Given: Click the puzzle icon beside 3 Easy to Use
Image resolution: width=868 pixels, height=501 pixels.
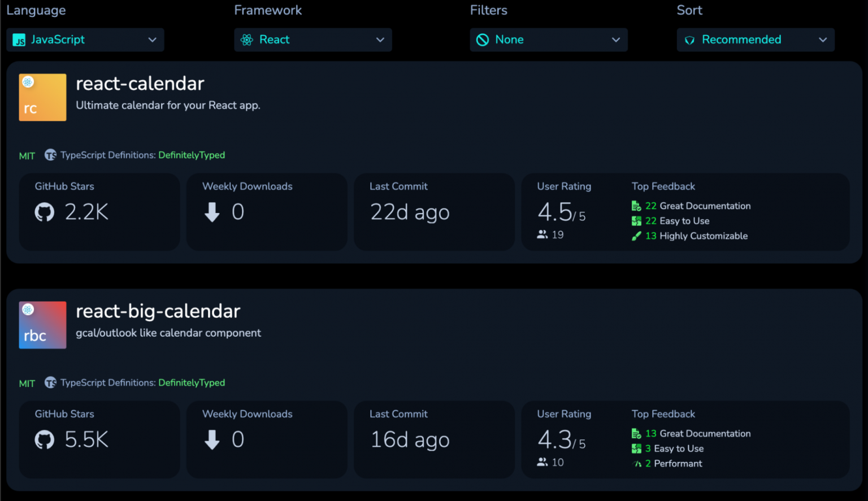Looking at the screenshot, I should pyautogui.click(x=636, y=448).
